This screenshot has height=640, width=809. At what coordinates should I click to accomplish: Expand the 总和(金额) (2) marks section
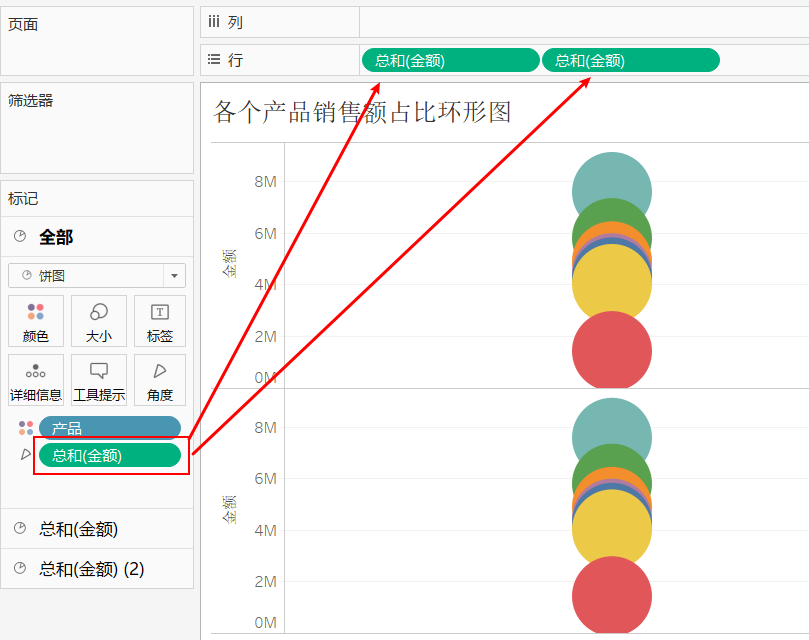tap(92, 569)
